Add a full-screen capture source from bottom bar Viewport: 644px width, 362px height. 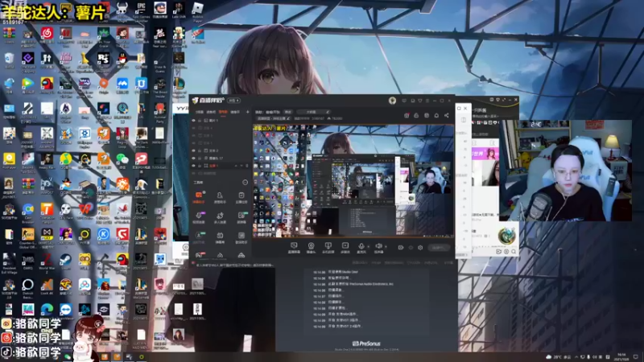pos(328,248)
